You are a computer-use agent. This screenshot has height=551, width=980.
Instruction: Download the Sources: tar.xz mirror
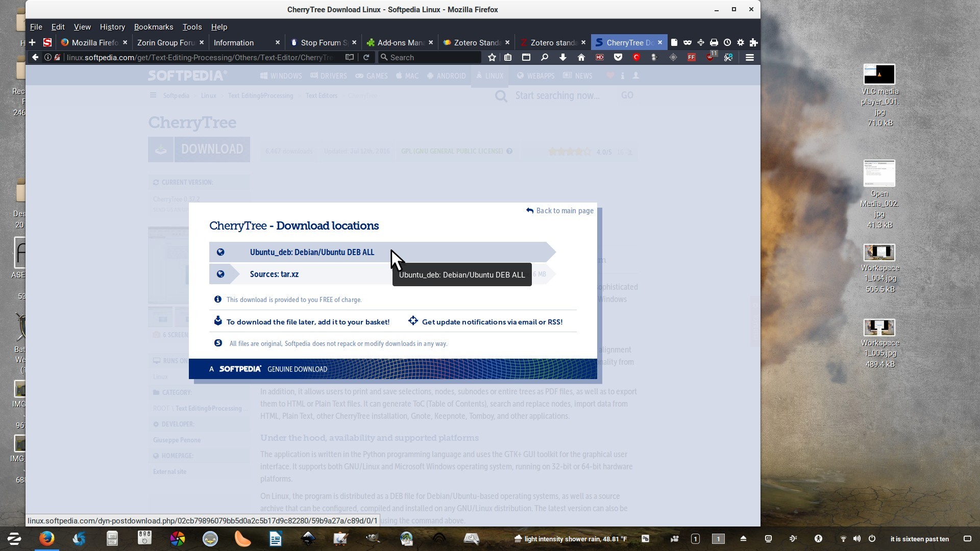click(274, 274)
